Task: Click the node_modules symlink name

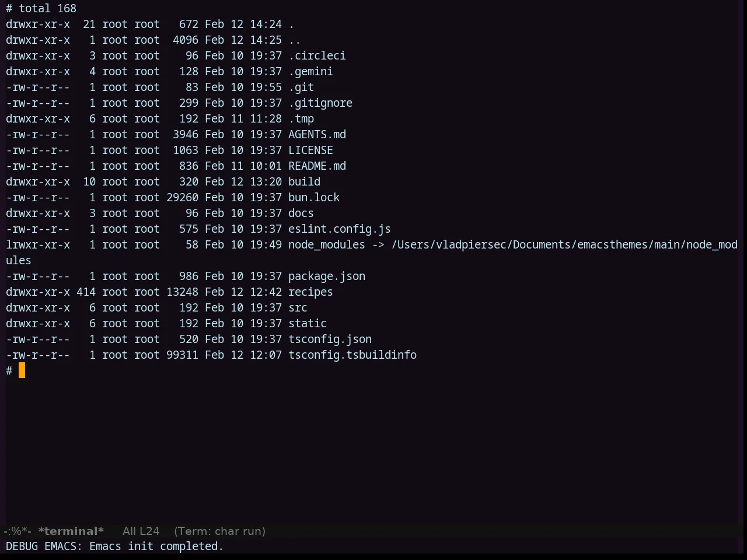Action: [x=327, y=244]
